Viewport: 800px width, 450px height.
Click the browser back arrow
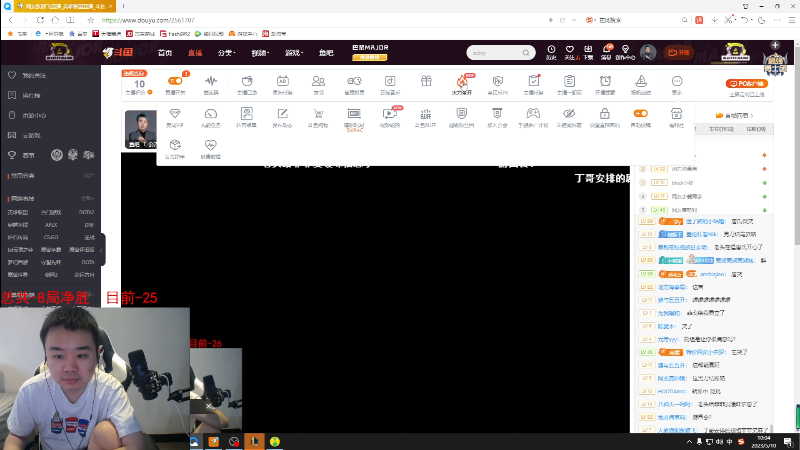[11, 20]
